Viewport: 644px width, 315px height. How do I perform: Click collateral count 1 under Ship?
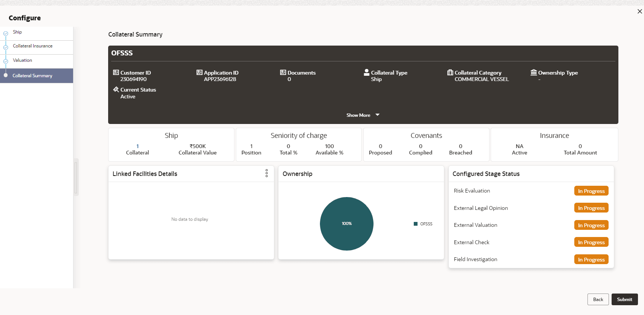click(x=138, y=146)
